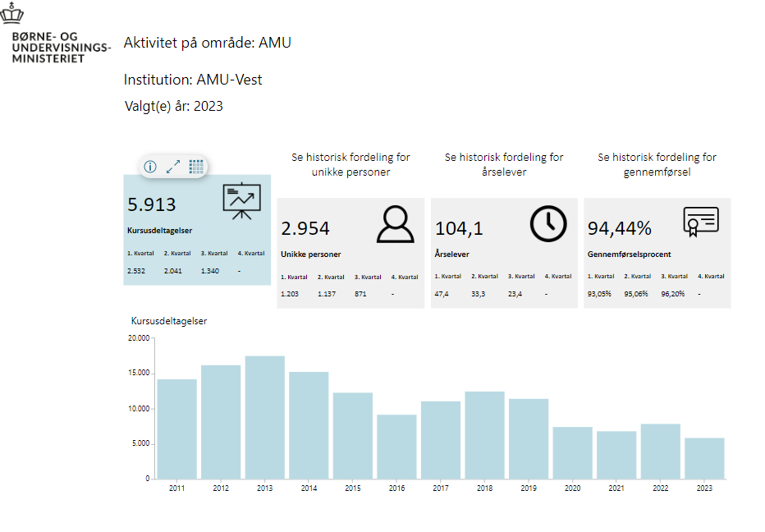Select the 2.954 Unikke personer total
765x532 pixels.
pos(305,228)
